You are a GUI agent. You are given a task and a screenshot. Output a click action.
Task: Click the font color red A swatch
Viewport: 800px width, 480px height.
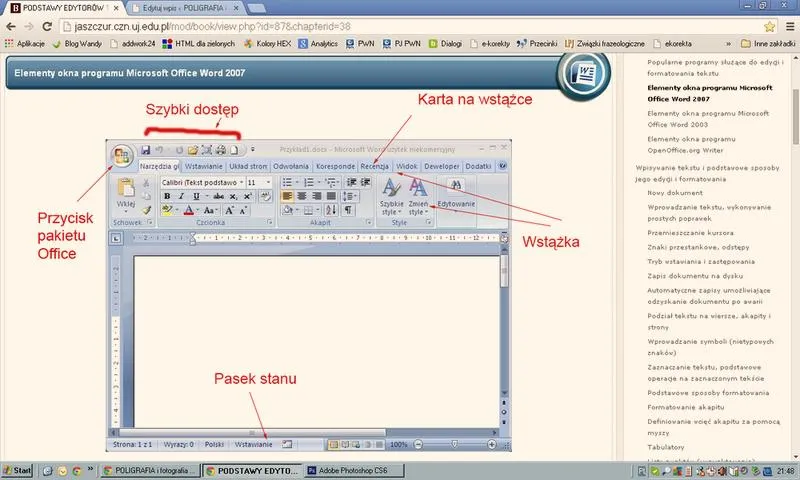tap(188, 210)
